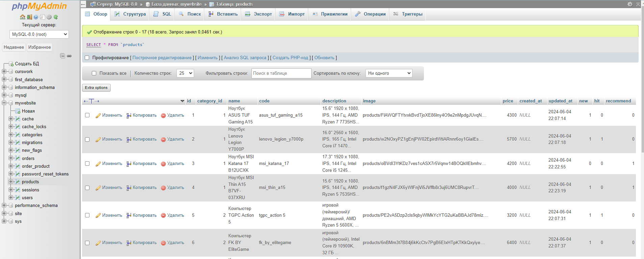Click the sessions table icon in tree
Viewport: 644px width, 259px height.
(18, 190)
